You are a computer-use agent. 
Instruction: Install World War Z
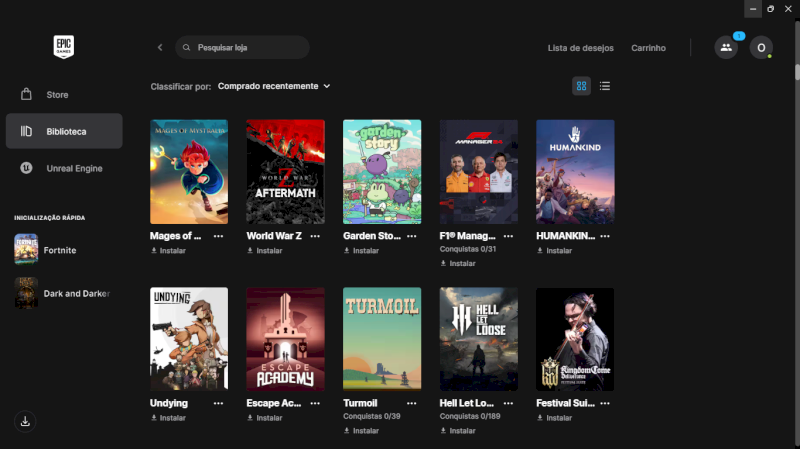click(x=265, y=251)
